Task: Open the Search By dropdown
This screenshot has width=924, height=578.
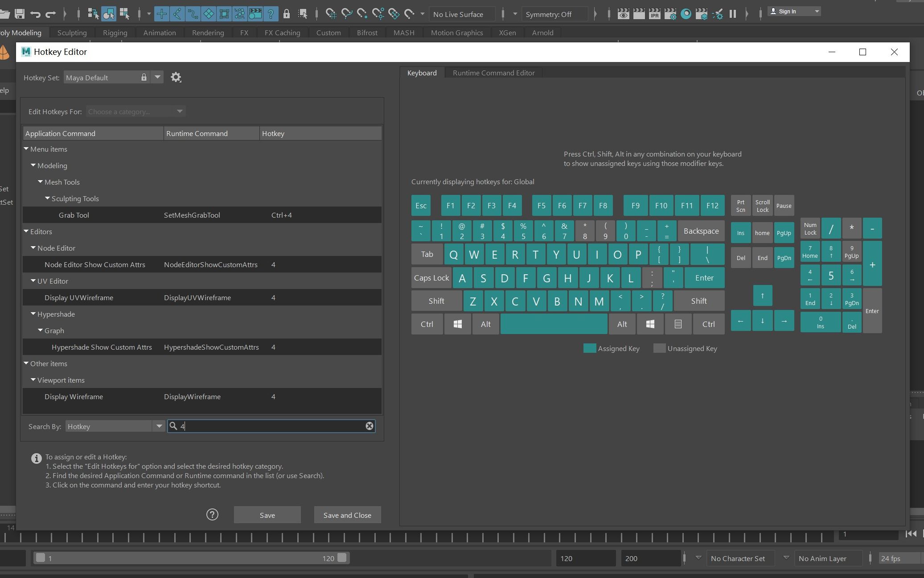Action: [159, 426]
